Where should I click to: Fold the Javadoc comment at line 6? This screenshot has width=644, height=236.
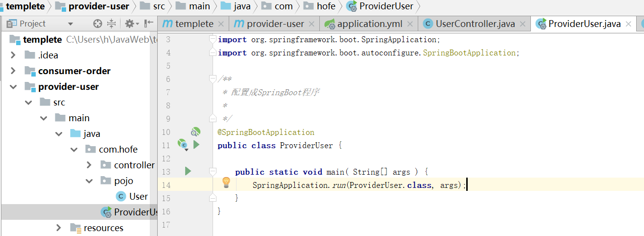(212, 79)
